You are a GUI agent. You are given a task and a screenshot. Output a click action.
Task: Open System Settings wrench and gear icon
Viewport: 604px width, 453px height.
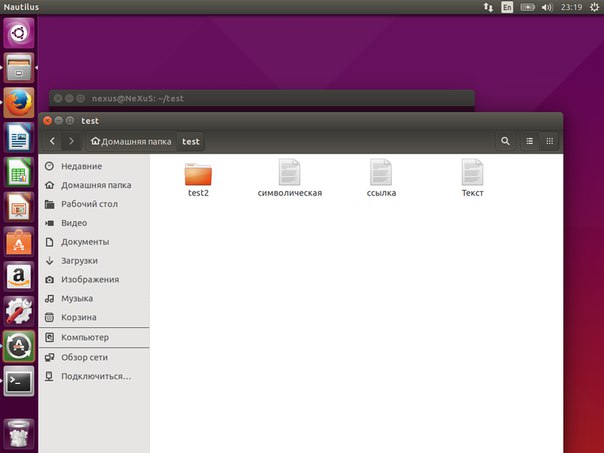pos(18,312)
